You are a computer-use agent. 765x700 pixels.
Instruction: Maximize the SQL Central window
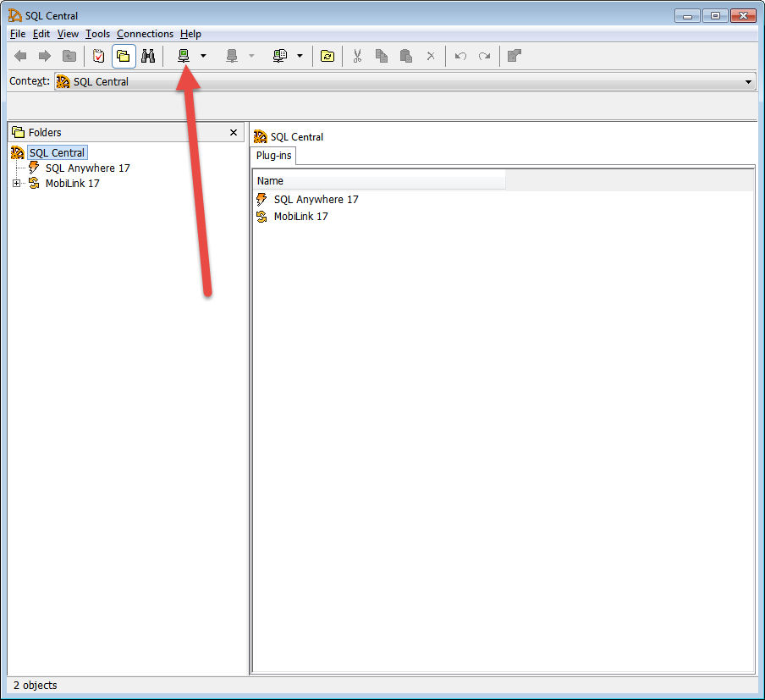coord(715,16)
